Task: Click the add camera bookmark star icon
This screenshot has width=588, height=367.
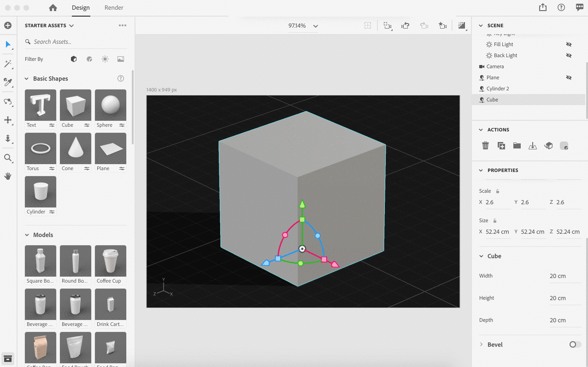Action: click(442, 26)
